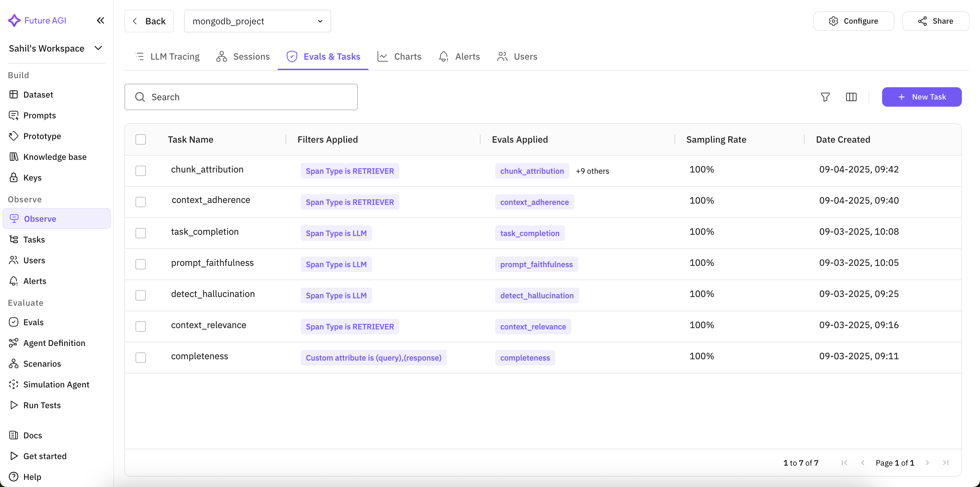Image resolution: width=980 pixels, height=487 pixels.
Task: Click the Configure button
Action: pyautogui.click(x=853, y=21)
